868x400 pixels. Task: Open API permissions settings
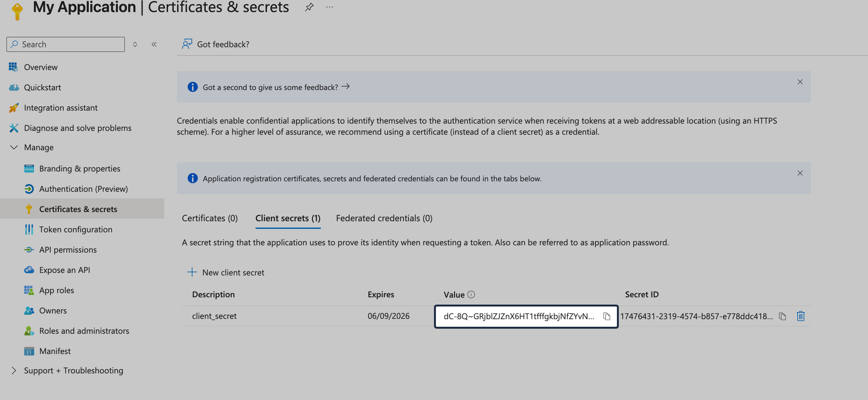(x=68, y=249)
